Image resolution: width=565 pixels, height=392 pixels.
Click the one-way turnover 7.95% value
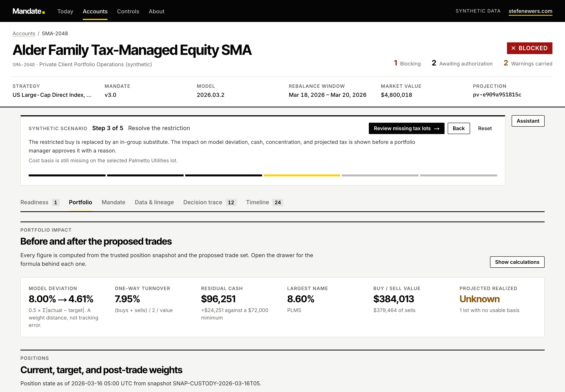[x=127, y=299]
